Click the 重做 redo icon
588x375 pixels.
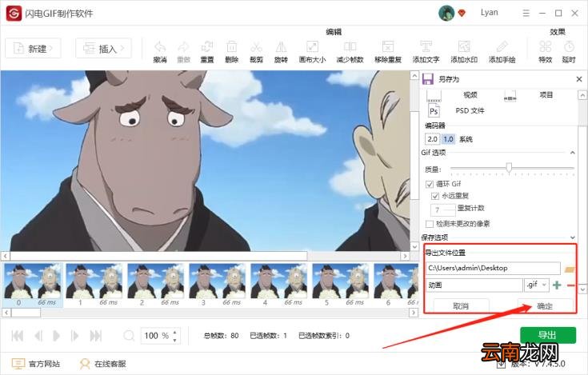coord(183,47)
